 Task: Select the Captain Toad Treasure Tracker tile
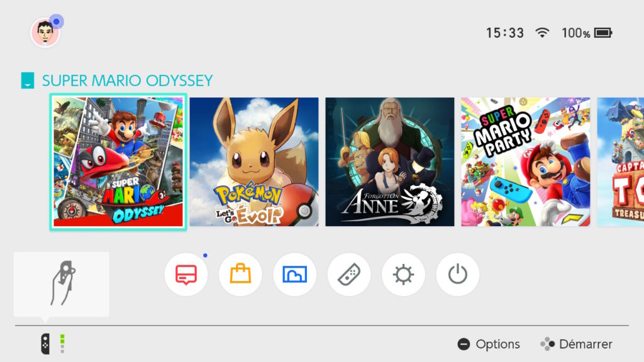(621, 162)
